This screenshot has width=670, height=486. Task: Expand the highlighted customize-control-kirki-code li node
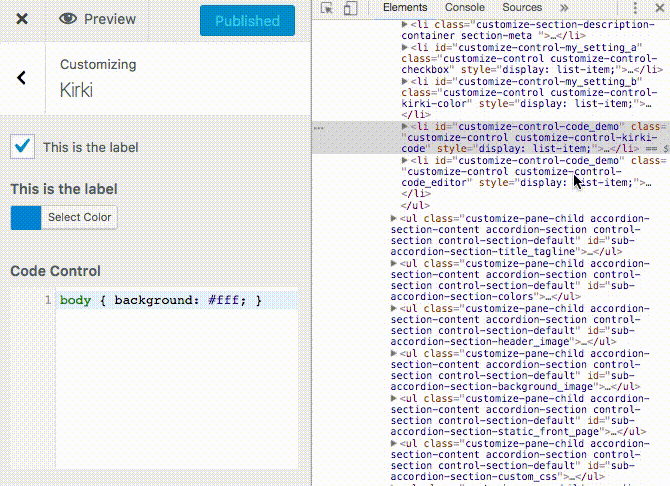point(404,126)
